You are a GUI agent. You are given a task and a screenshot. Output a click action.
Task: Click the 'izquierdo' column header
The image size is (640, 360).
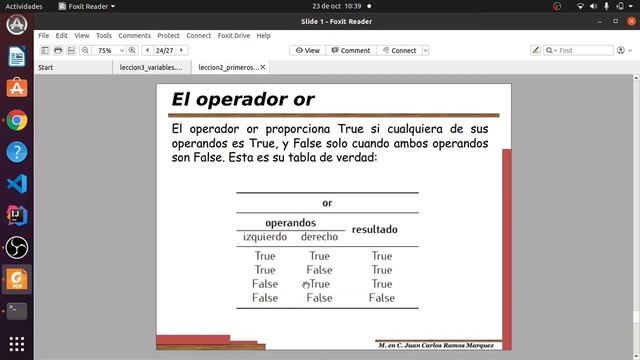coord(265,237)
